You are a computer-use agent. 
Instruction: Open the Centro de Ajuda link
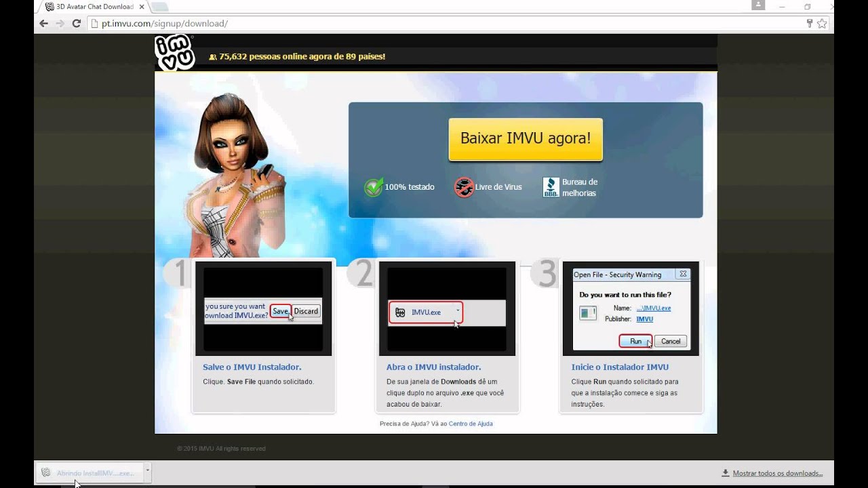coord(471,424)
